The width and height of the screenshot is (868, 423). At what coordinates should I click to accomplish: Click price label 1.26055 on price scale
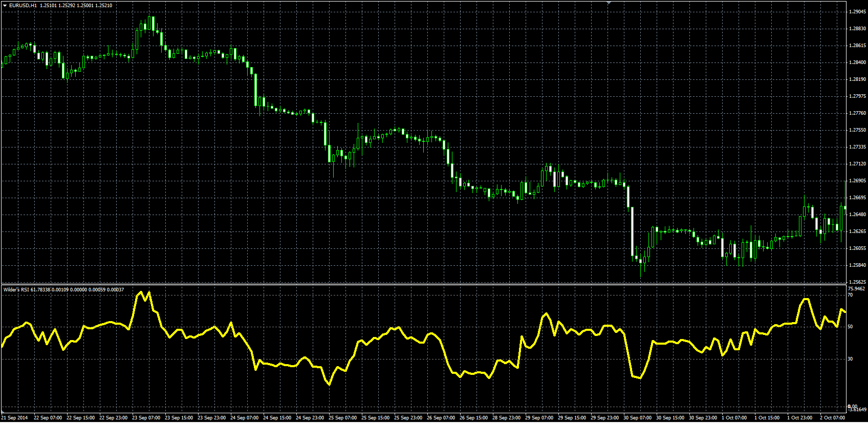(x=857, y=248)
